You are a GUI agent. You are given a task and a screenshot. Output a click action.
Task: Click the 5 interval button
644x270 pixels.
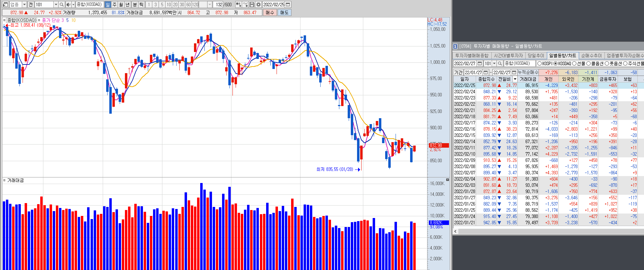point(162,5)
